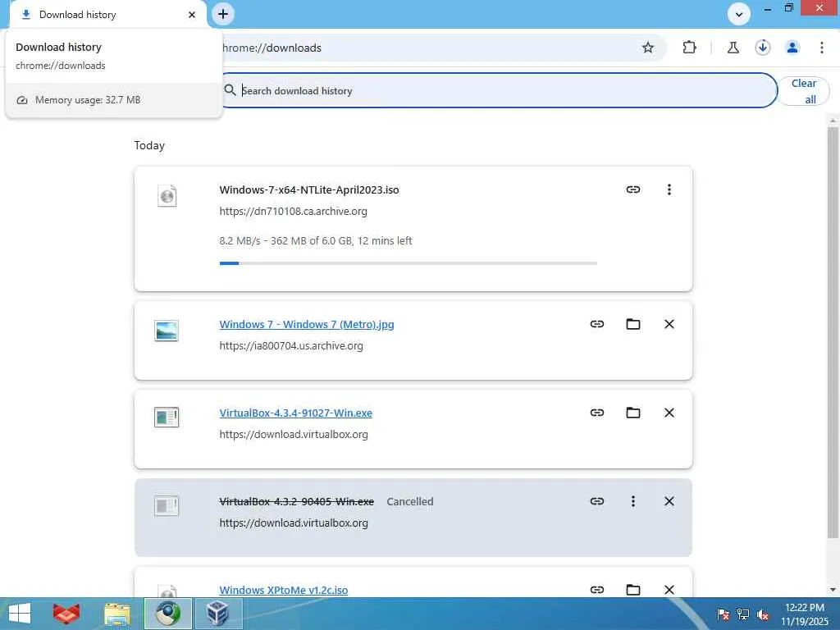Image resolution: width=840 pixels, height=630 pixels.
Task: Open Chrome Labs flask icon
Action: click(733, 48)
